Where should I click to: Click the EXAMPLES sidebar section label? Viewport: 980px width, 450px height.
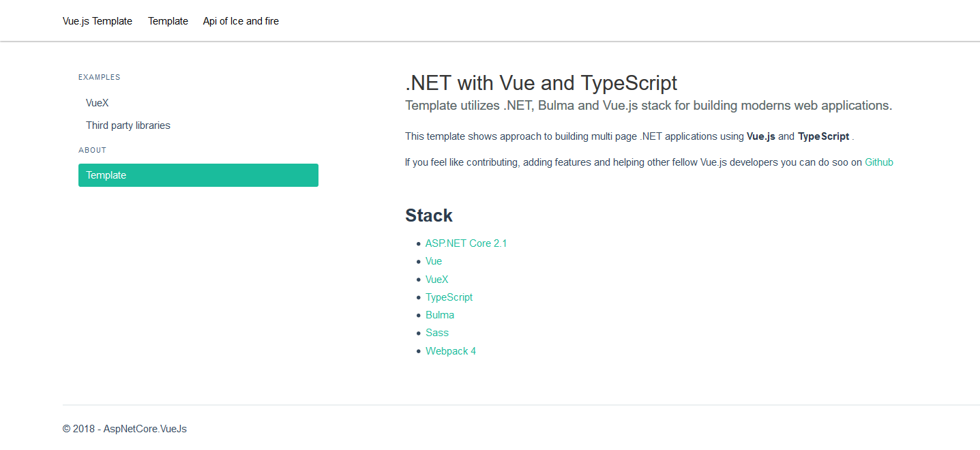click(100, 78)
